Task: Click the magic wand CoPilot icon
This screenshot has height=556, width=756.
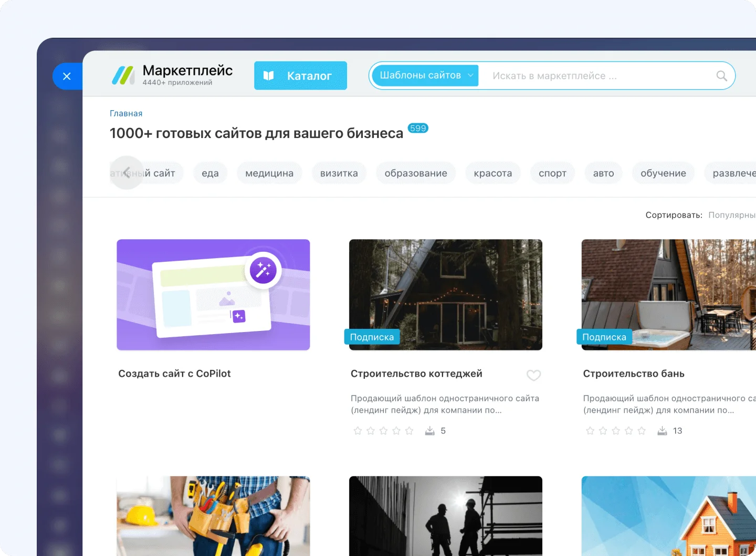Action: [263, 271]
